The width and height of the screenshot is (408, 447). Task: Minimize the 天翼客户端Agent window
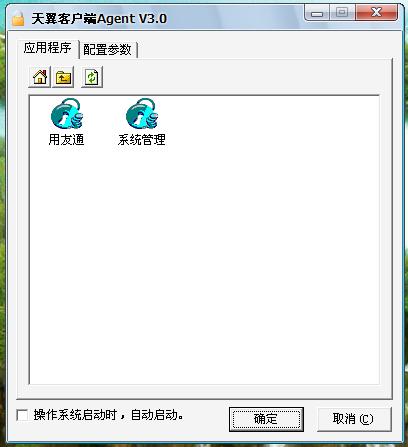pos(317,13)
